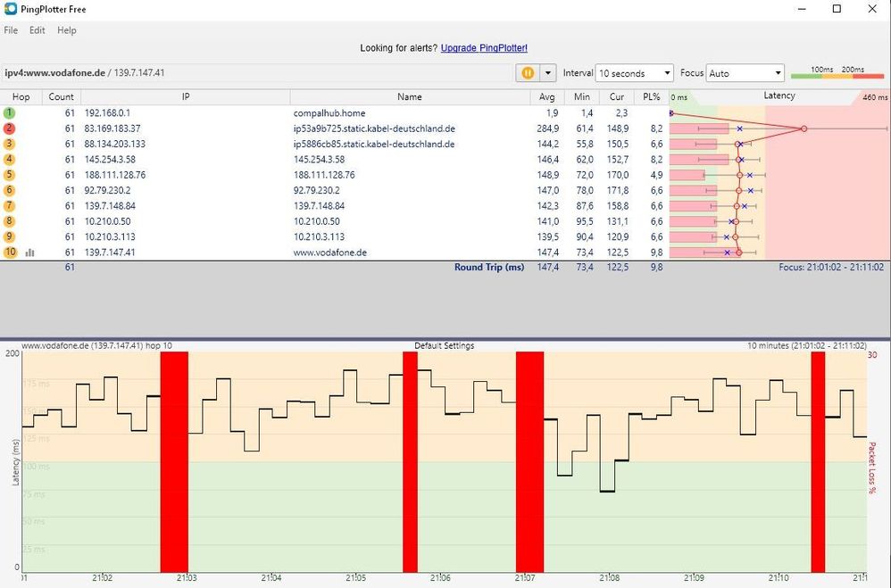Open the Focus Auto dropdown

pos(745,73)
